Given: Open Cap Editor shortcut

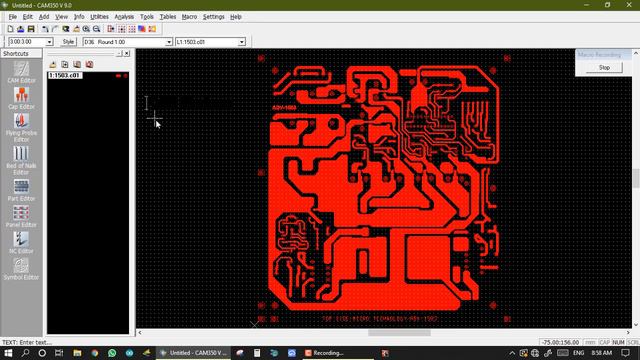Looking at the screenshot, I should (x=21, y=98).
